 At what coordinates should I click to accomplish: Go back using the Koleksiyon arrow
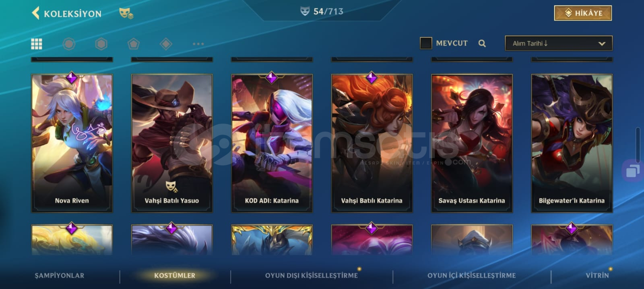pyautogui.click(x=35, y=13)
